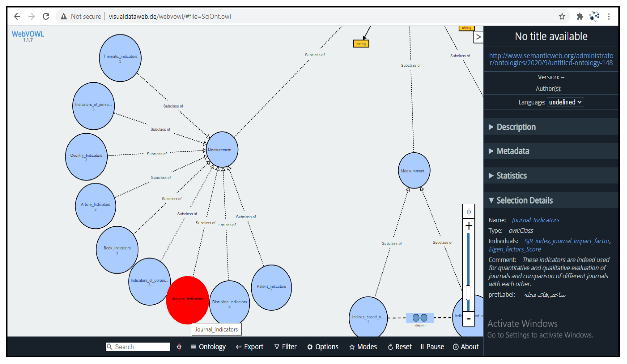
Task: Click Reset in the bottom bar
Action: (399, 346)
